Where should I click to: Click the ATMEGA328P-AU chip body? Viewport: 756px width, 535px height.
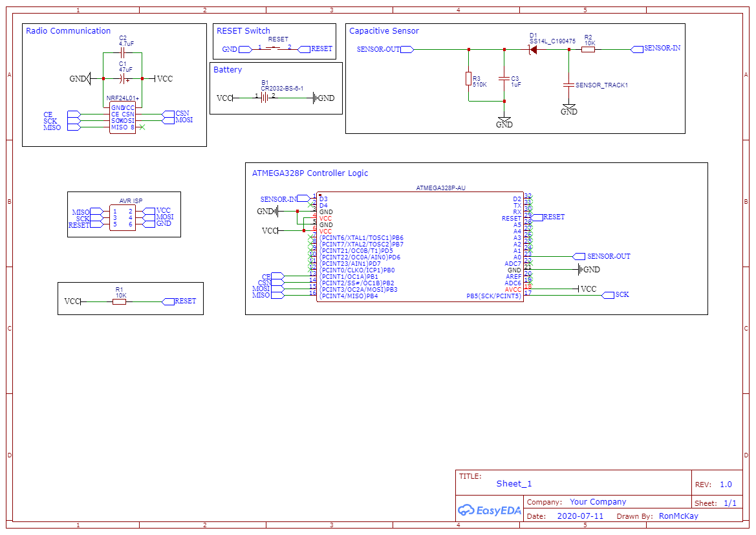coord(420,246)
